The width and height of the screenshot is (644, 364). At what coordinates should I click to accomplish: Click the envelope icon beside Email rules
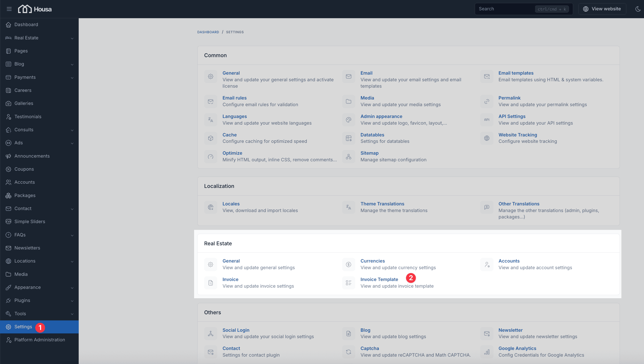(211, 101)
